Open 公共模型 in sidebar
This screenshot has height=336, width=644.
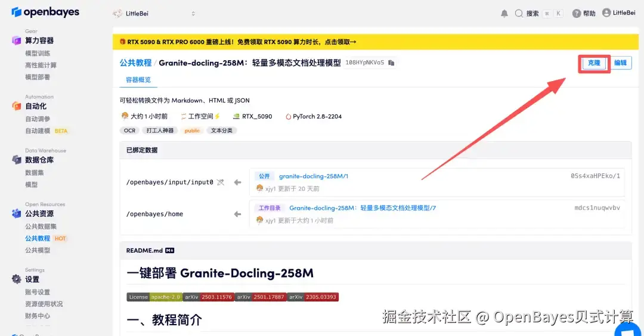(x=38, y=250)
